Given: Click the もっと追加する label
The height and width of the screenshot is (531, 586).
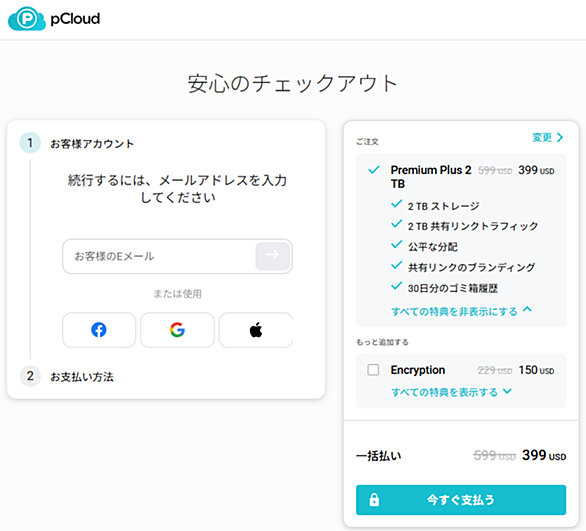Looking at the screenshot, I should coord(382,342).
